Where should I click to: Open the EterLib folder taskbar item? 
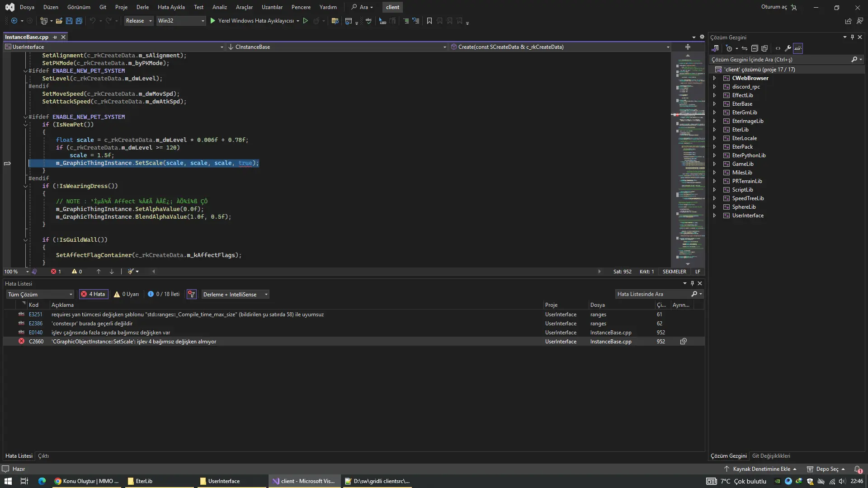[x=159, y=481]
